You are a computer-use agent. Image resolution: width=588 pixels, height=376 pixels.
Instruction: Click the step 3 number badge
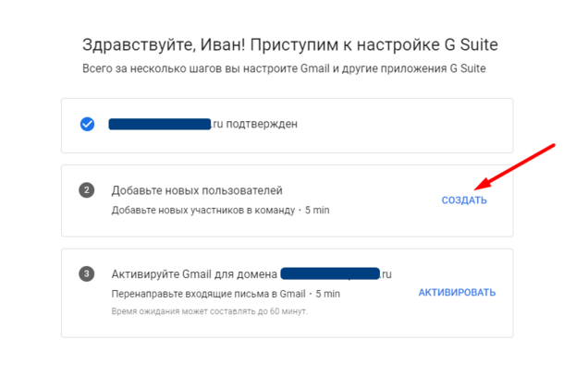87,273
